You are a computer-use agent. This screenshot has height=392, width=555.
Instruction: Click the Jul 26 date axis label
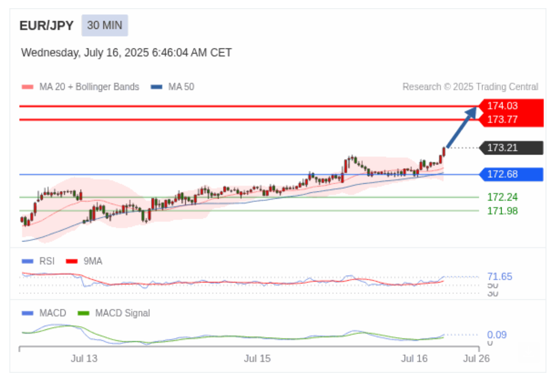point(476,358)
